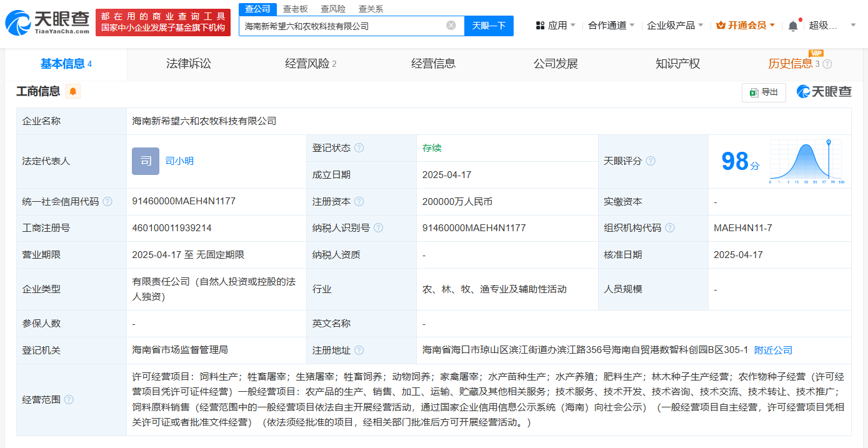Image resolution: width=868 pixels, height=448 pixels.
Task: Click the 应用 grid icon in header
Action: click(x=540, y=26)
